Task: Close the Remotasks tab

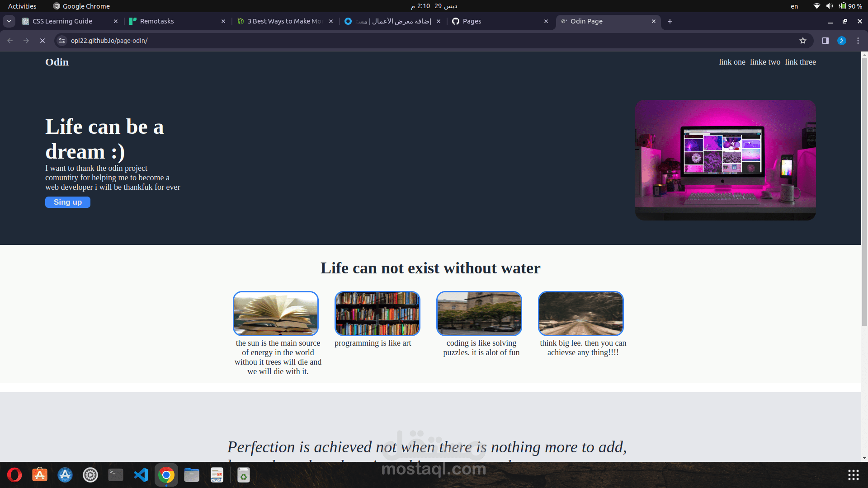Action: point(223,21)
